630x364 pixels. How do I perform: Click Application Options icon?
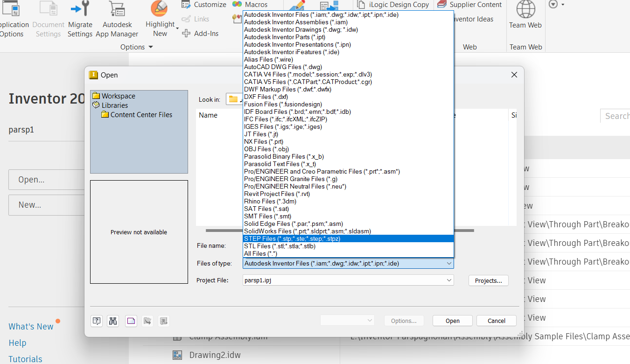(10, 9)
